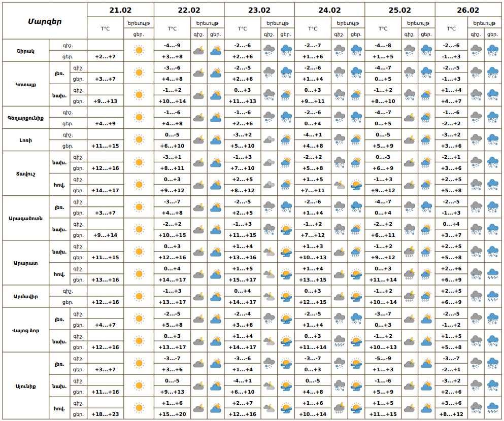
Task: Click the Մարզեր header cell
Action: coord(45,21)
